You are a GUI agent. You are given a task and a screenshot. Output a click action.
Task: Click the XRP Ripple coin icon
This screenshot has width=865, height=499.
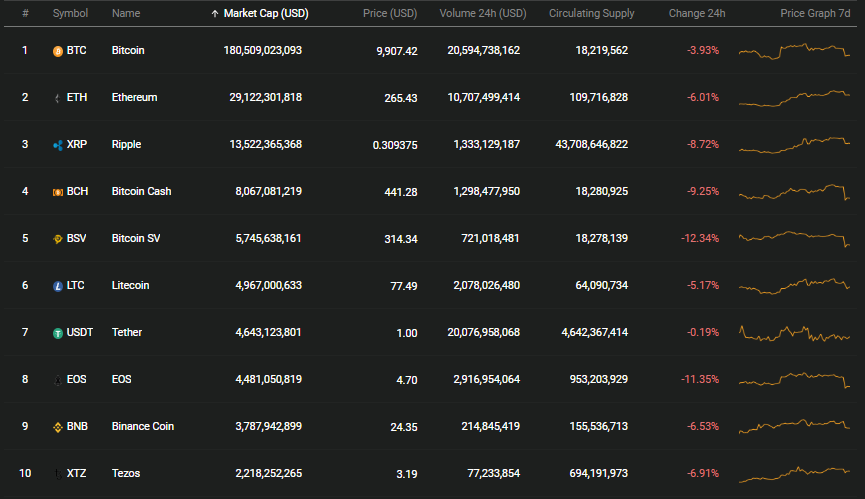click(57, 145)
